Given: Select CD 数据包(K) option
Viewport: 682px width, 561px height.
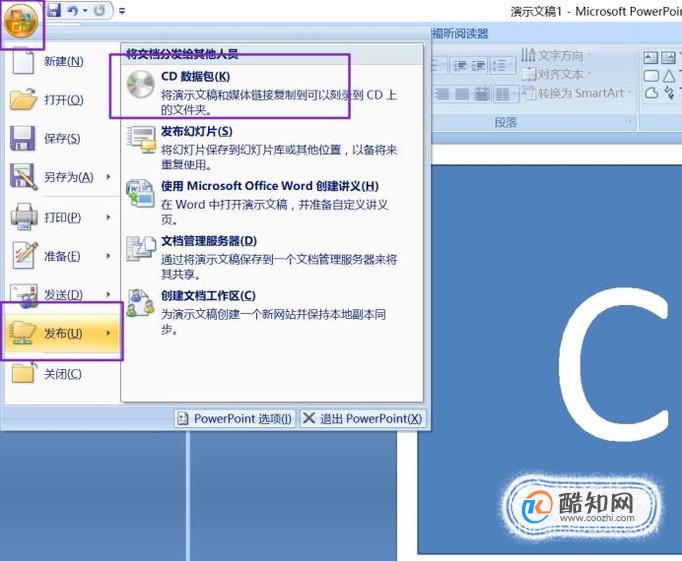Looking at the screenshot, I should coord(272,93).
